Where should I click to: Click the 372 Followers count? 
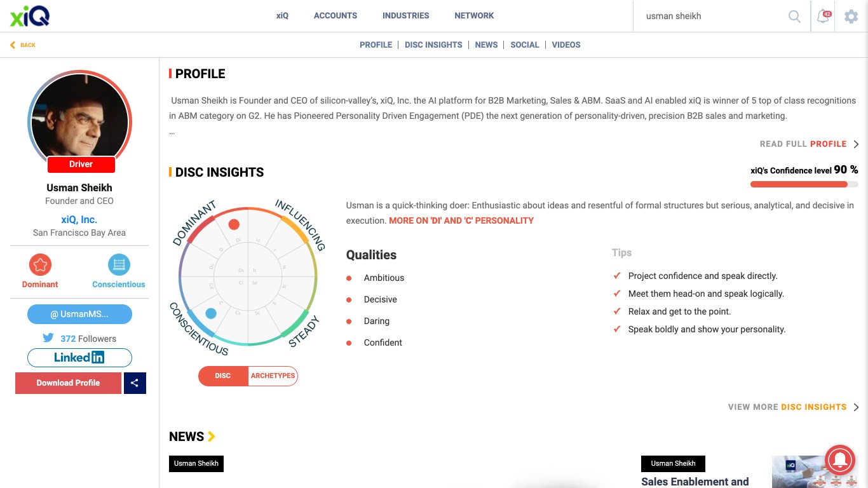[x=88, y=339]
